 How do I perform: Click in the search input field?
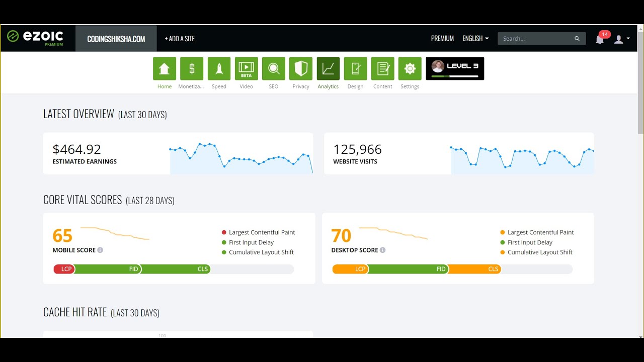pyautogui.click(x=536, y=39)
